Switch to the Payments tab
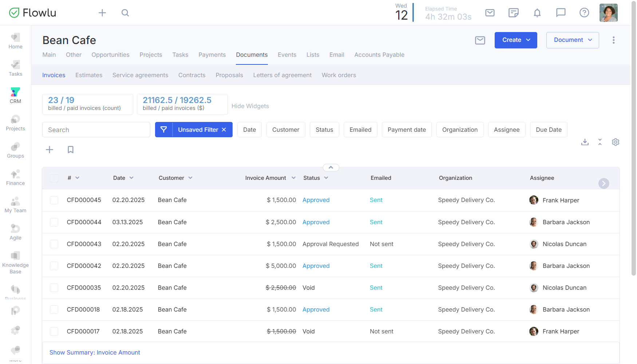637x364 pixels. click(212, 55)
